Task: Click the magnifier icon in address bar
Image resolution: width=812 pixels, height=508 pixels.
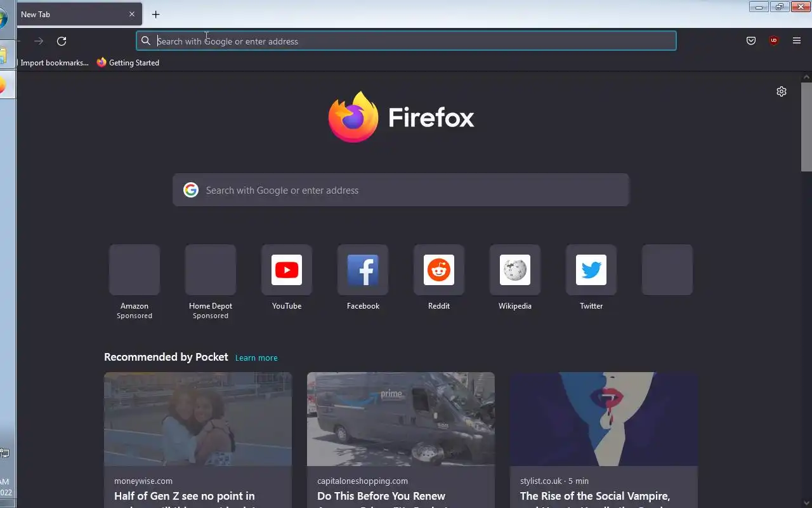Action: point(146,41)
